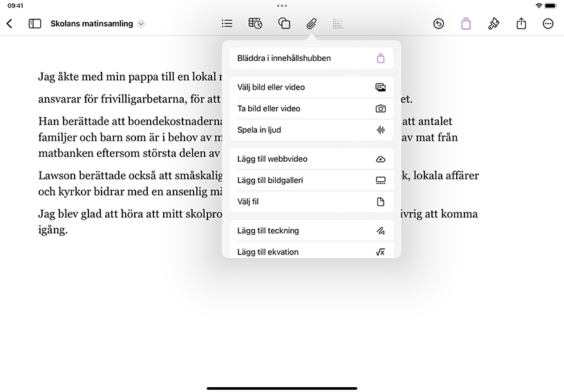Click the paragraph starting 'Jag åkte med min pappa'
The width and height of the screenshot is (564, 392).
click(x=130, y=77)
